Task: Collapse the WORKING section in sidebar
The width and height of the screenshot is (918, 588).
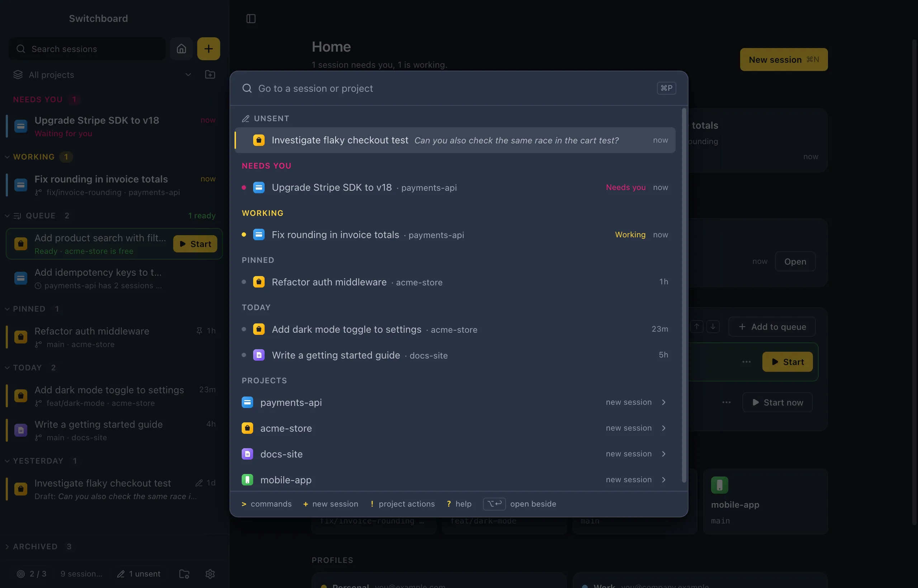Action: (7, 157)
